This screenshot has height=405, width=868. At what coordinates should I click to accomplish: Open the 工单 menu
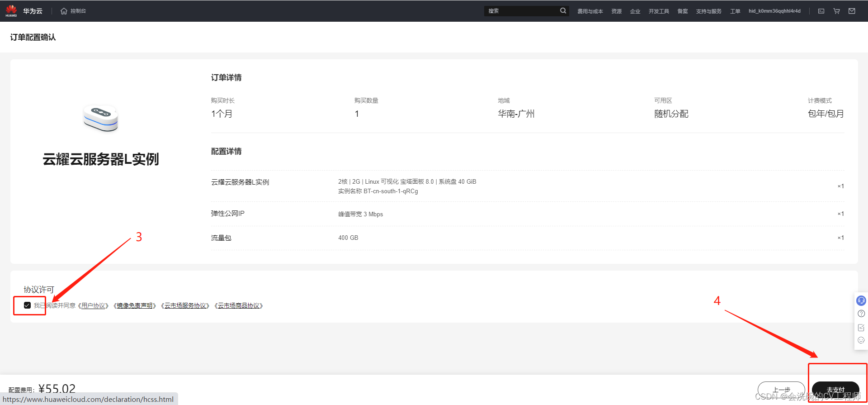(x=735, y=11)
